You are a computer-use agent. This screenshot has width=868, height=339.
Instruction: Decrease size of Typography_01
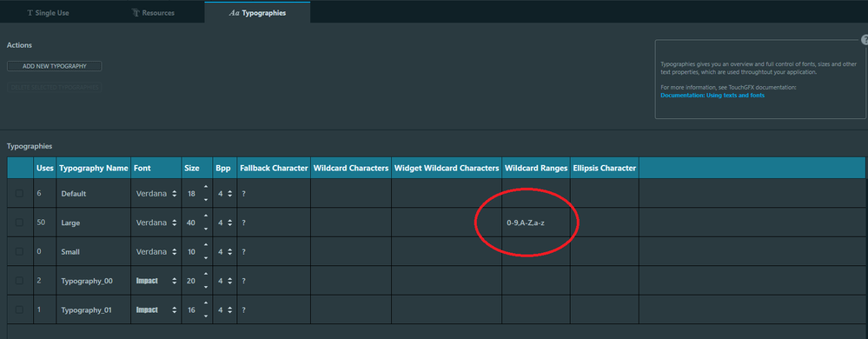(x=206, y=317)
